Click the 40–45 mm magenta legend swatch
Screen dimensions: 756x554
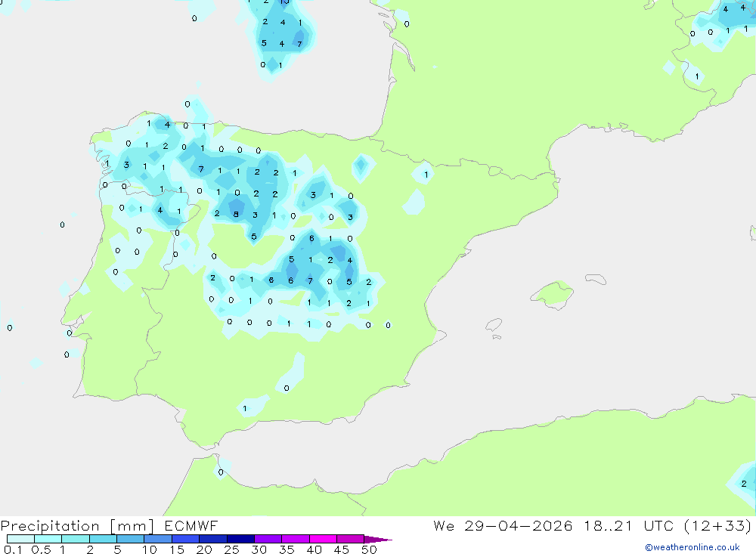[323, 539]
